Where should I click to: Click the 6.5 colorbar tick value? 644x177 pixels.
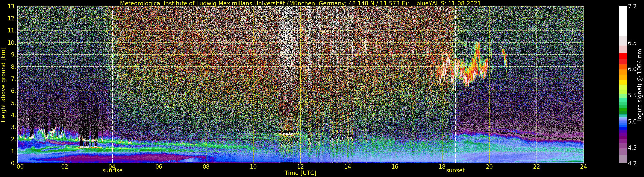click(632, 43)
